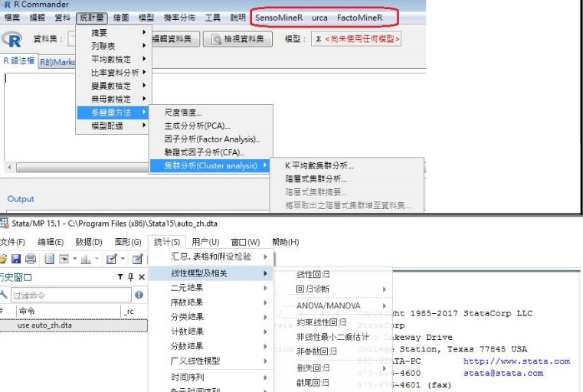Open the FactoMineR menu
583x392 pixels.
tap(365, 17)
